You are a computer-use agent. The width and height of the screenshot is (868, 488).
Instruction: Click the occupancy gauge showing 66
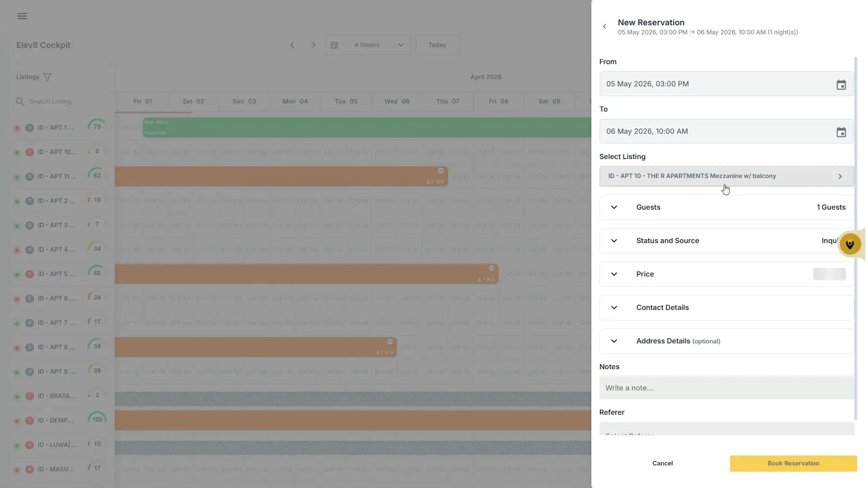pos(97,273)
